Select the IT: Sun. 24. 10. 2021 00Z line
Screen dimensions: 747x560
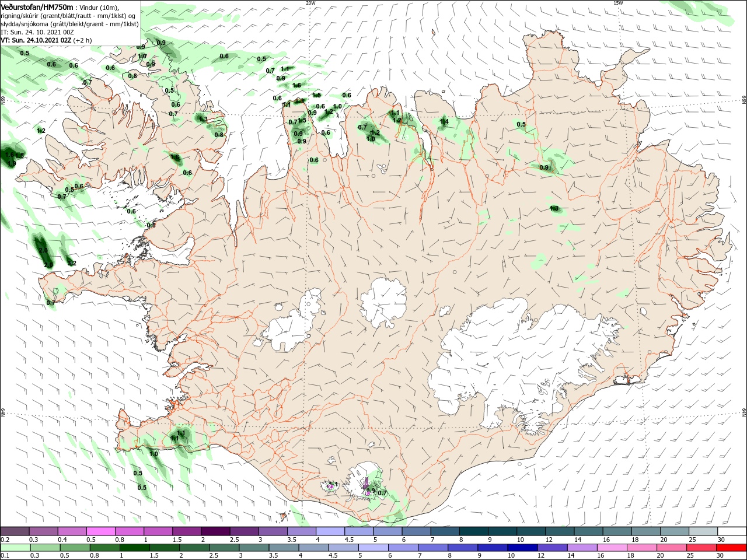[x=37, y=32]
